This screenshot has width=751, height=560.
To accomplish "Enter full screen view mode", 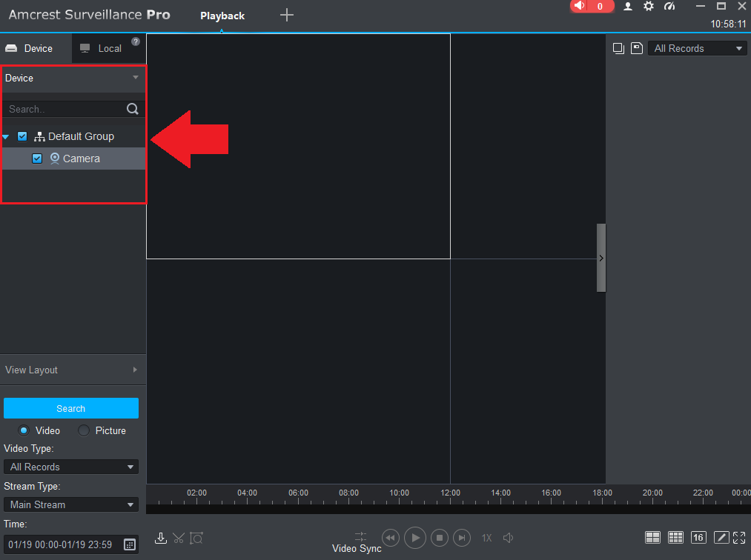I will pyautogui.click(x=739, y=538).
